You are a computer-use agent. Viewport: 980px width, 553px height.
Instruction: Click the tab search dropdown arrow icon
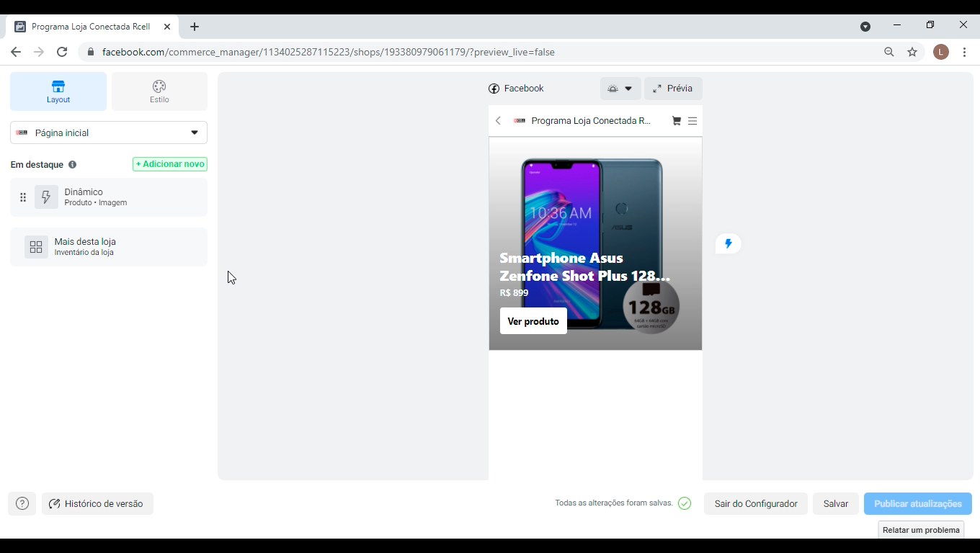tap(865, 27)
